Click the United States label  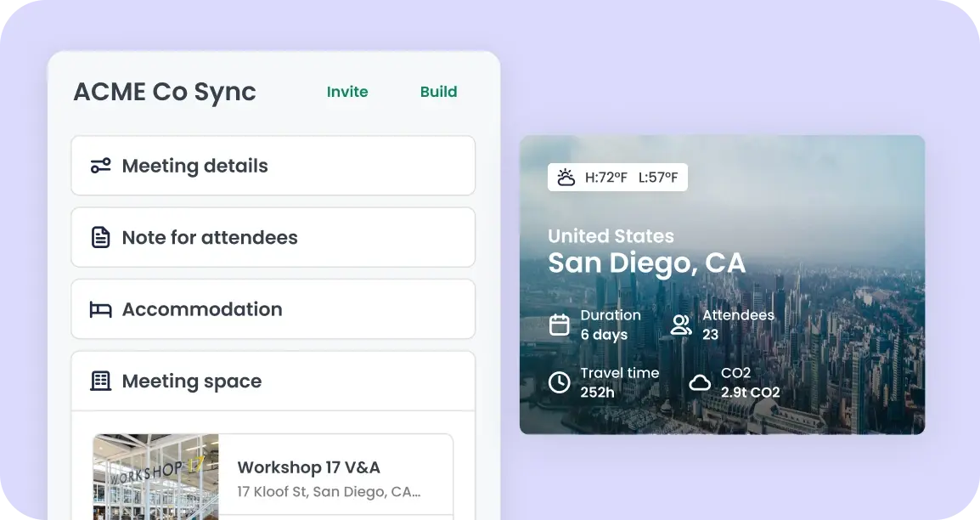click(x=611, y=236)
